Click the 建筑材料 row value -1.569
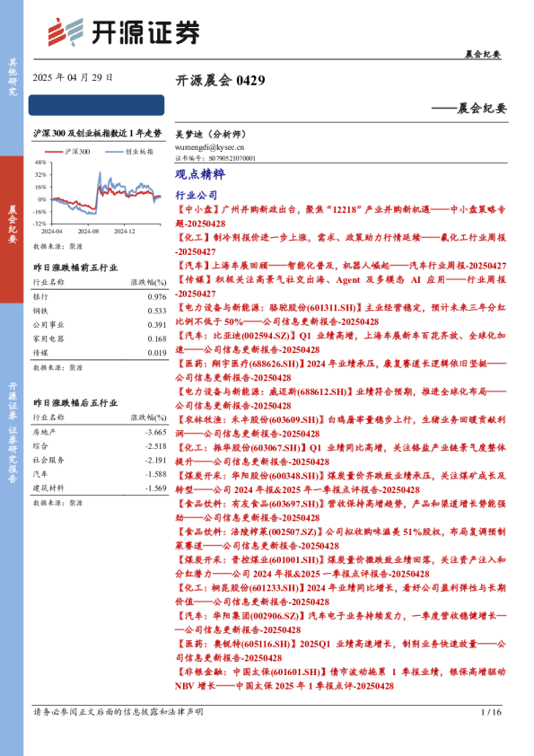534x756 pixels. tap(156, 488)
